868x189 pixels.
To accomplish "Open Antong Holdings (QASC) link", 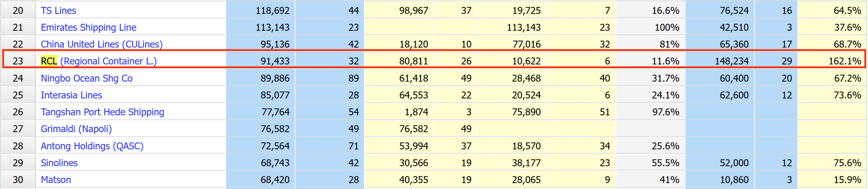I will [92, 146].
